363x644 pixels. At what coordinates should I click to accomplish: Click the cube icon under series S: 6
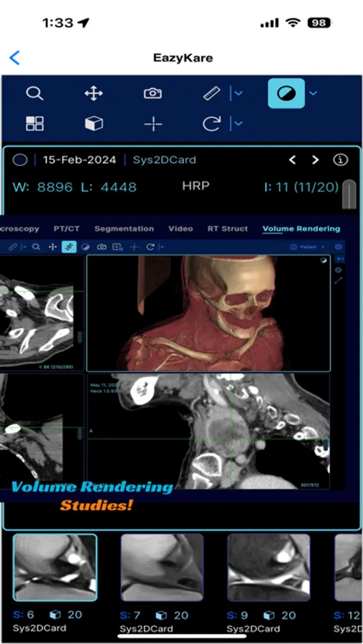55,615
